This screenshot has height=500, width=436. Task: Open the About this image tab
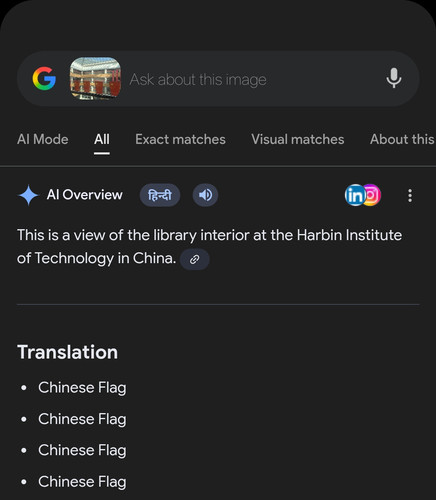(402, 139)
